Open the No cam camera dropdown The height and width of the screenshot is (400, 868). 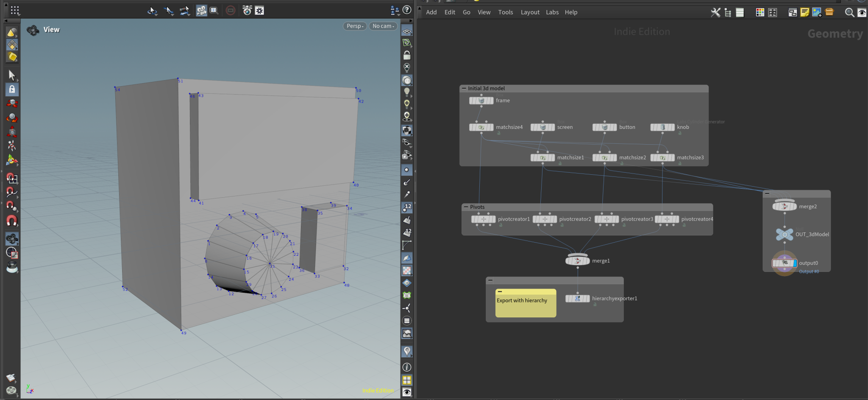tap(383, 26)
